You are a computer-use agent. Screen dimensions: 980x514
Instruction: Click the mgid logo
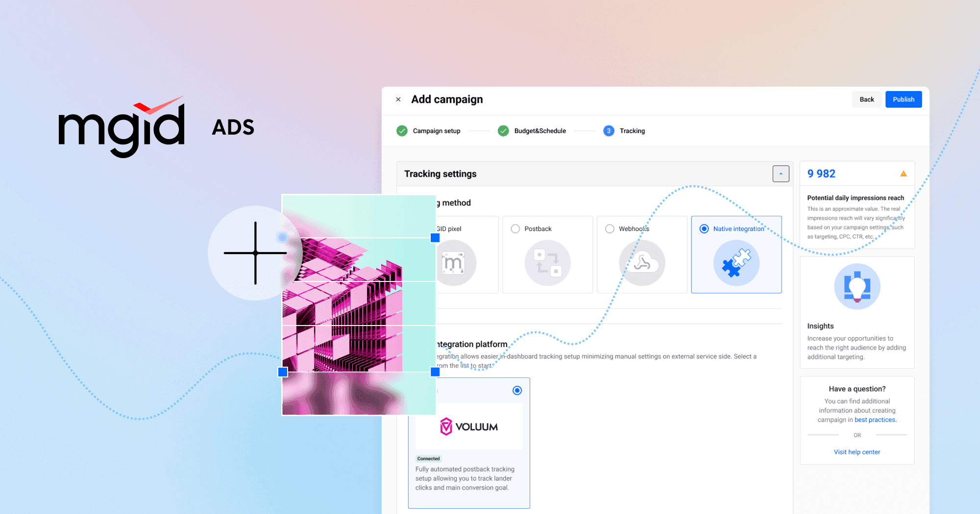coord(122,127)
